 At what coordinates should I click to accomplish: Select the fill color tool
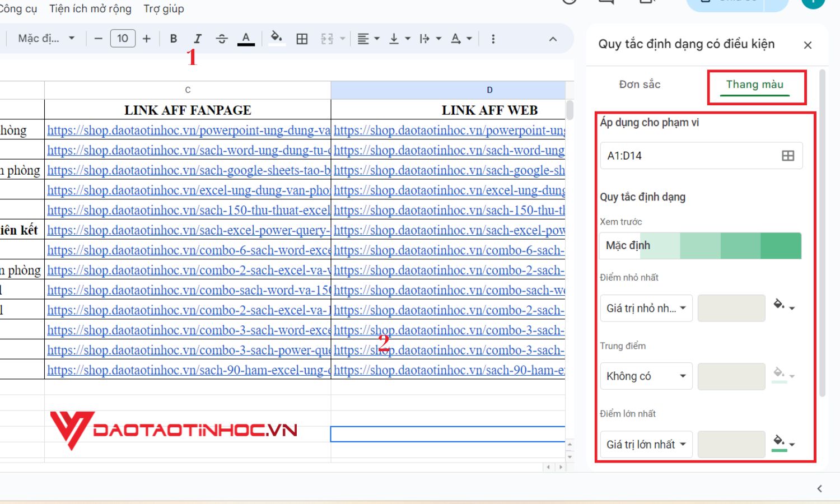[276, 38]
